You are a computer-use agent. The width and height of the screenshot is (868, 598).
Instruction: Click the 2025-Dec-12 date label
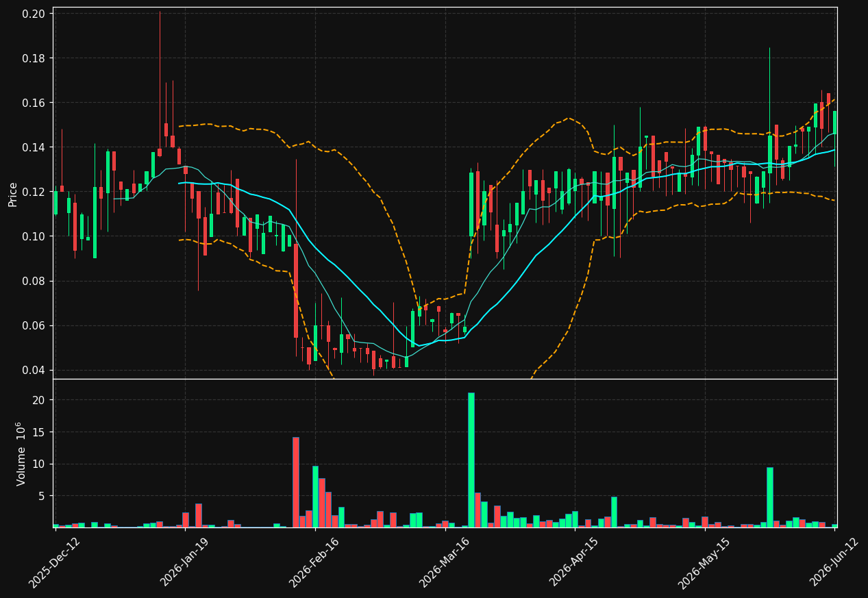[x=54, y=562]
